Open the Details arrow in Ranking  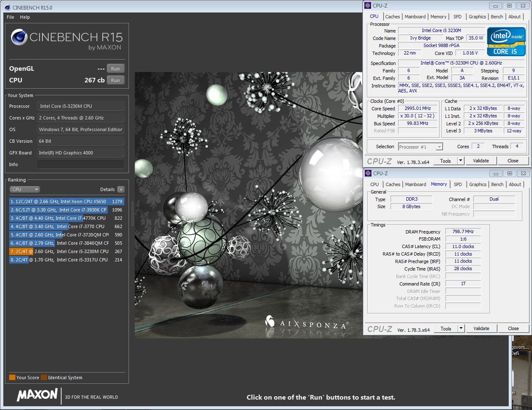pyautogui.click(x=121, y=189)
